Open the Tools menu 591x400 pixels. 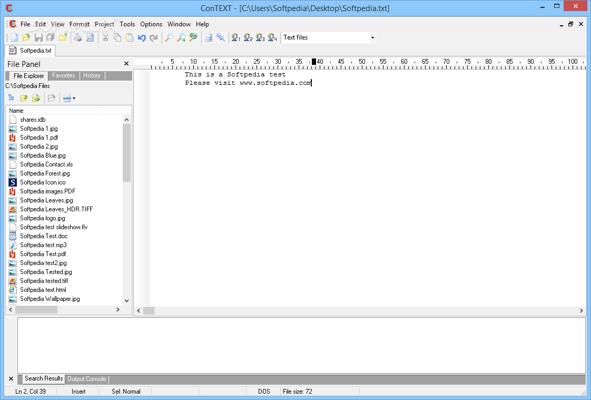[x=127, y=24]
